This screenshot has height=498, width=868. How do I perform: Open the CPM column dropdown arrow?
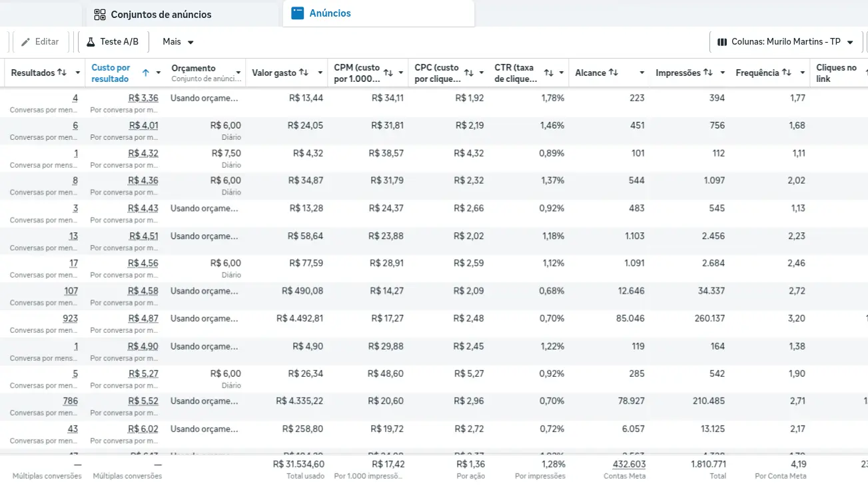pyautogui.click(x=401, y=73)
